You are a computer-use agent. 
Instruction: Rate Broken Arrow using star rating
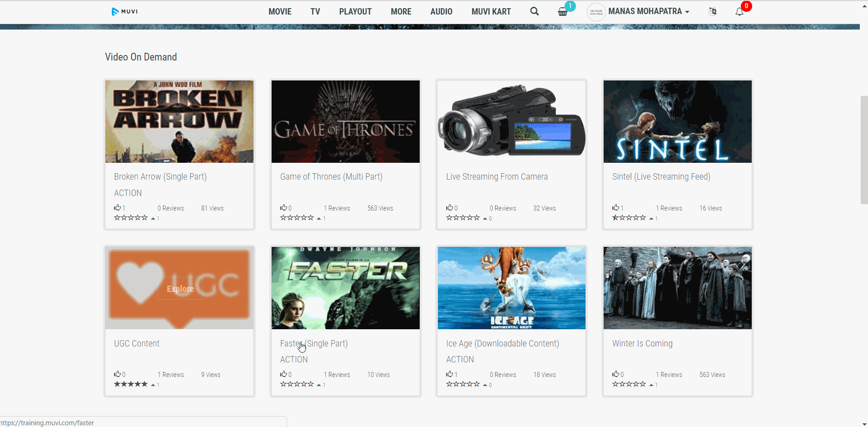tap(131, 218)
